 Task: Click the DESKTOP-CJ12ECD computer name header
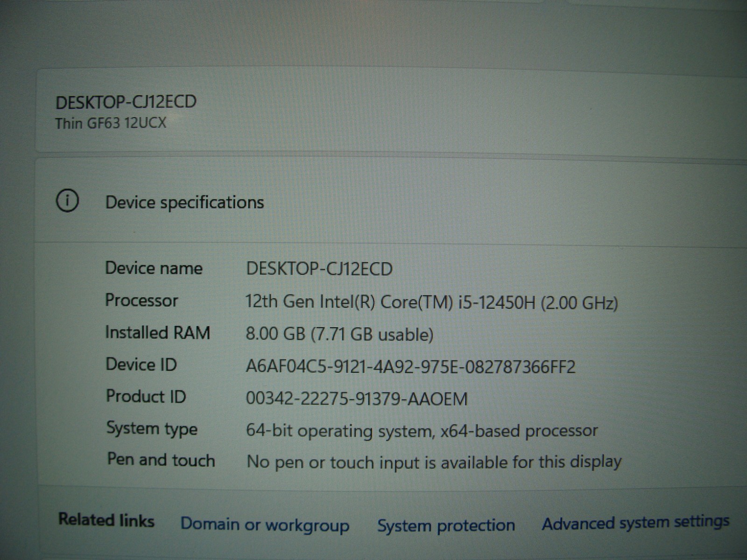126,102
